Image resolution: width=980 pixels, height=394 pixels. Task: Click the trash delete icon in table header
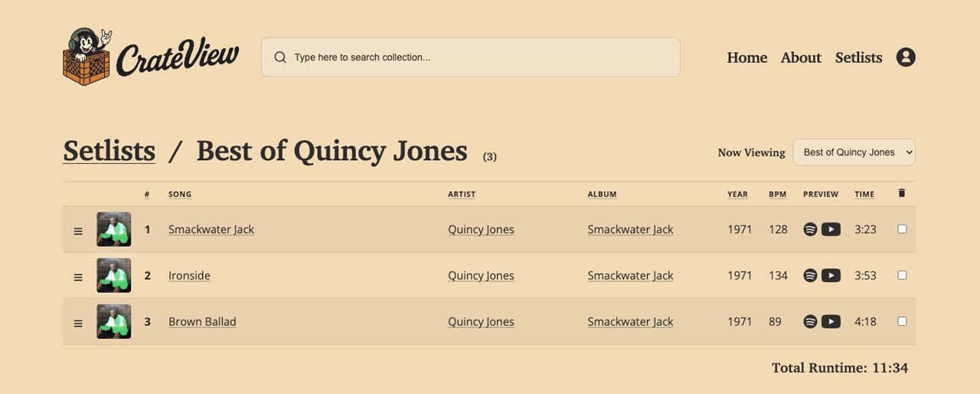(x=901, y=193)
